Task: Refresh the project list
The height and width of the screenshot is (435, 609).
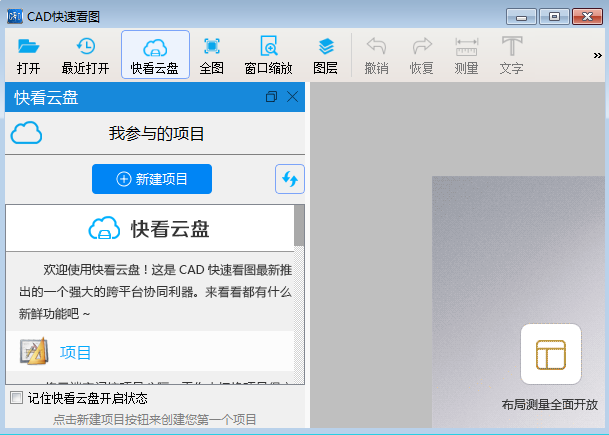Action: tap(290, 179)
